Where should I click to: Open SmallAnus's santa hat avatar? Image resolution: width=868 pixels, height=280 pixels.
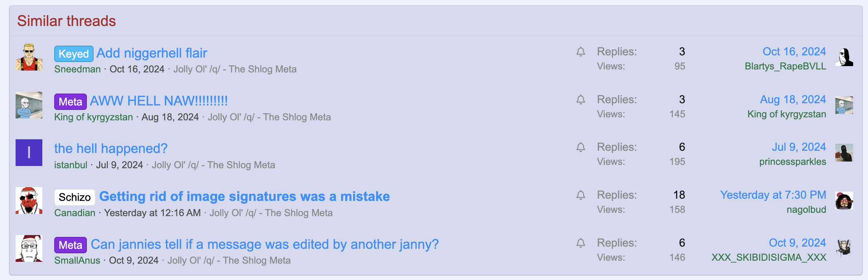[29, 248]
